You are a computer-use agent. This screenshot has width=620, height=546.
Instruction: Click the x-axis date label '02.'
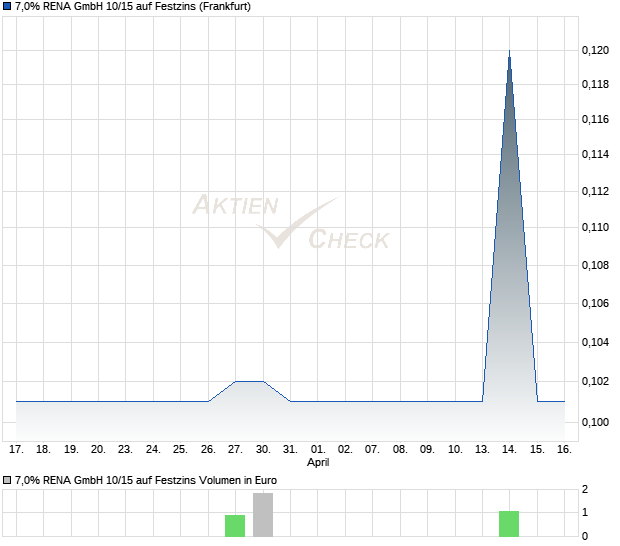pyautogui.click(x=345, y=450)
